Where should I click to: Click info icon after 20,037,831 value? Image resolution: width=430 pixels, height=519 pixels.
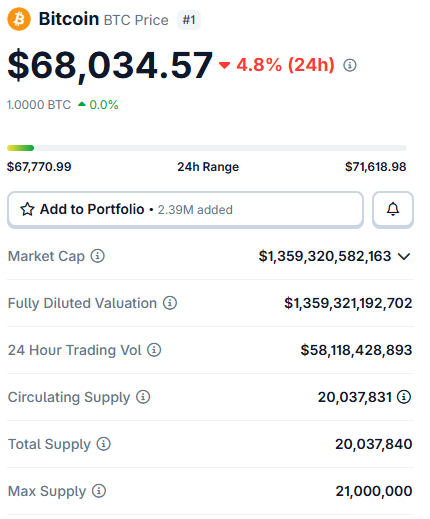tap(404, 397)
